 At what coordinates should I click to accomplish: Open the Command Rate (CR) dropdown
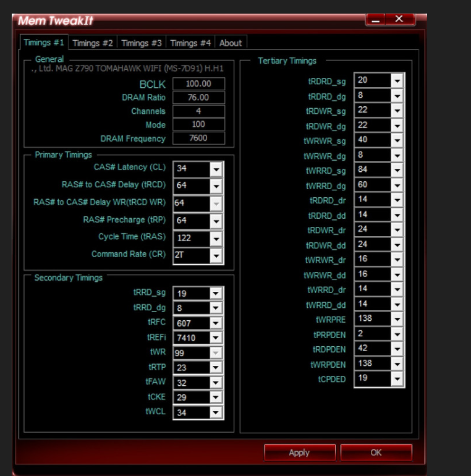coord(216,255)
